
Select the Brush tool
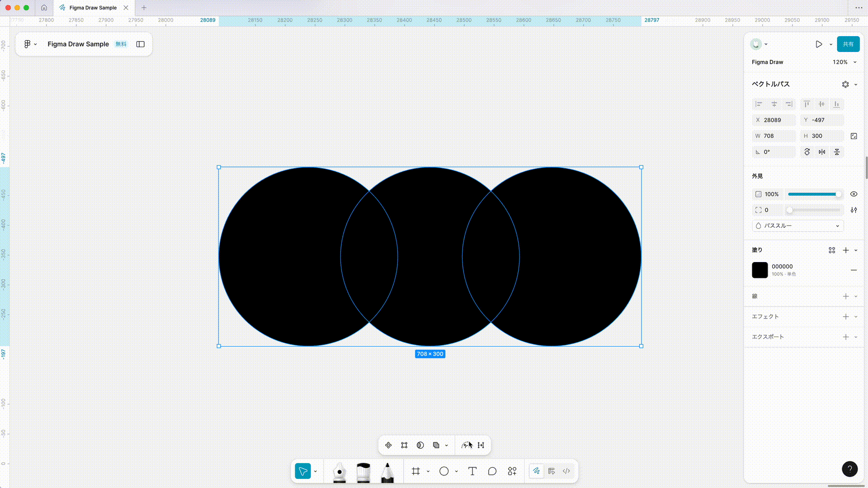point(363,472)
